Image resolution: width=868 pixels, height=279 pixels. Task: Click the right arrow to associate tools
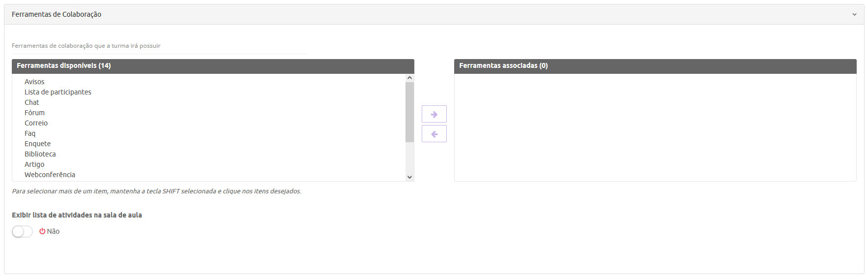pyautogui.click(x=434, y=114)
